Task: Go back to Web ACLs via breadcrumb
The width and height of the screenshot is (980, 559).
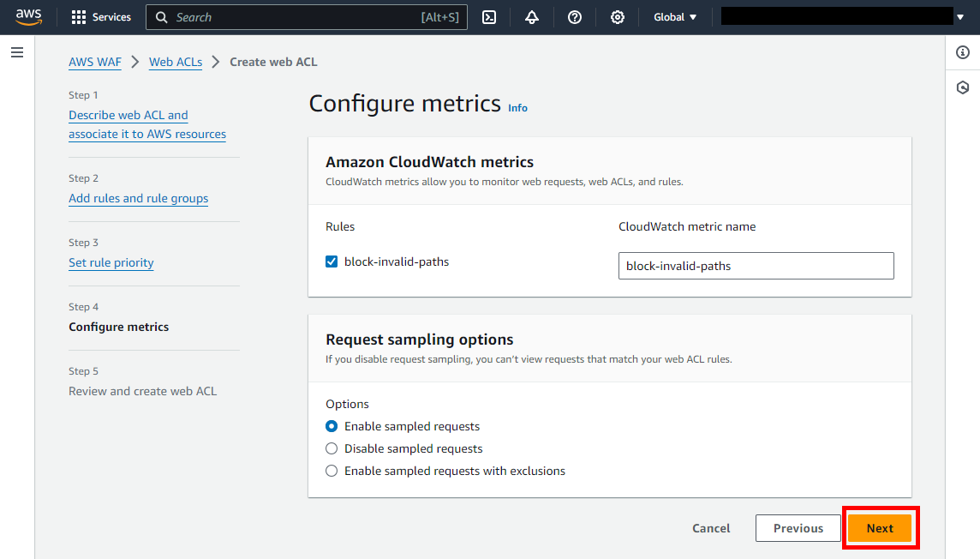Action: click(x=176, y=62)
